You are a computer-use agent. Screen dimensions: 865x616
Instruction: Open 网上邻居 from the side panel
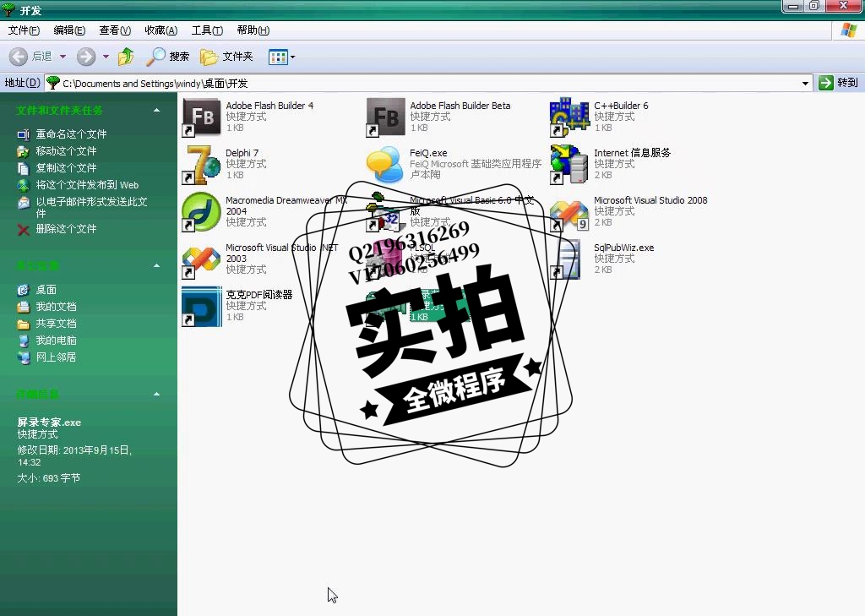coord(57,357)
